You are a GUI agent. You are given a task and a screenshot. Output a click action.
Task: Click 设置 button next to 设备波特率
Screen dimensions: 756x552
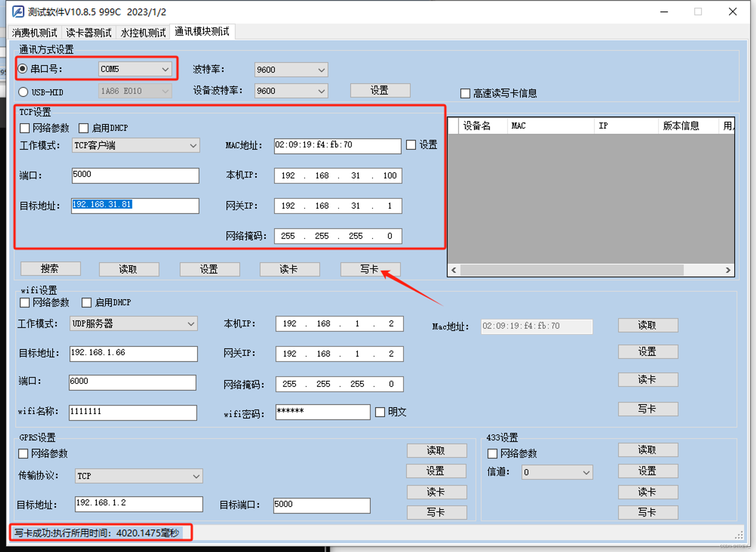380,90
